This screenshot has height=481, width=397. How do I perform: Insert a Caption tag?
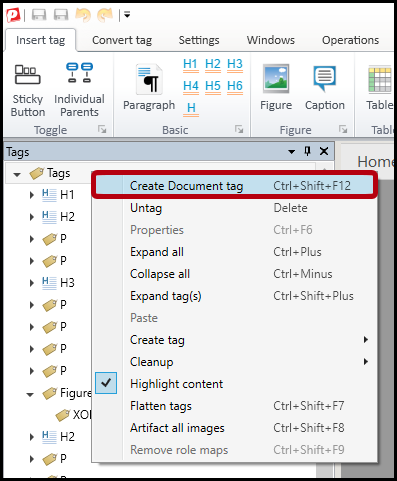325,87
